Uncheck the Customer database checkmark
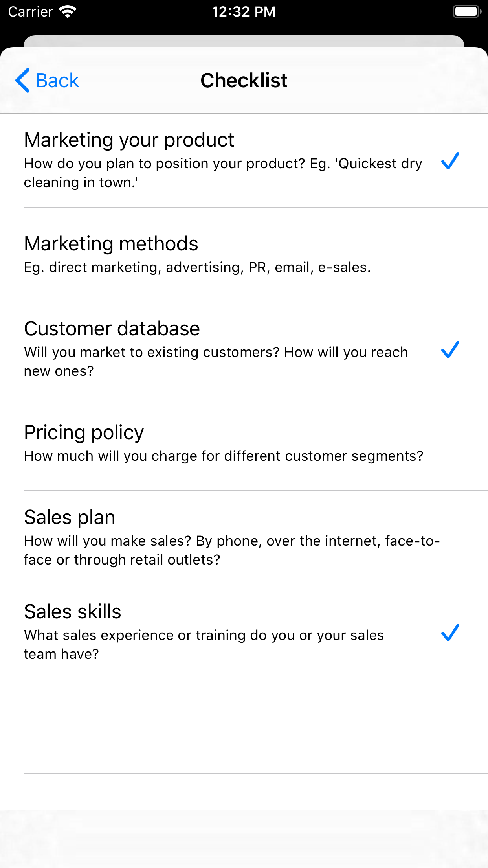This screenshot has height=868, width=488. point(450,349)
